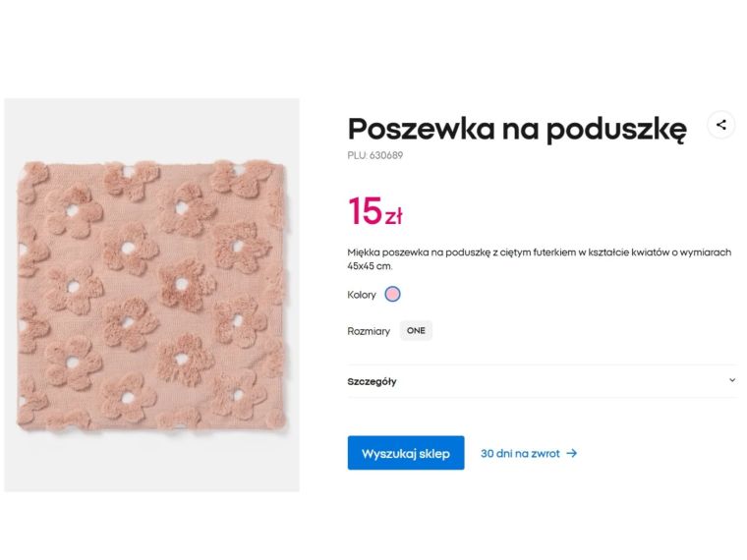The width and height of the screenshot is (747, 560).
Task: Open the pink floral pillowcase product image
Action: click(x=151, y=295)
